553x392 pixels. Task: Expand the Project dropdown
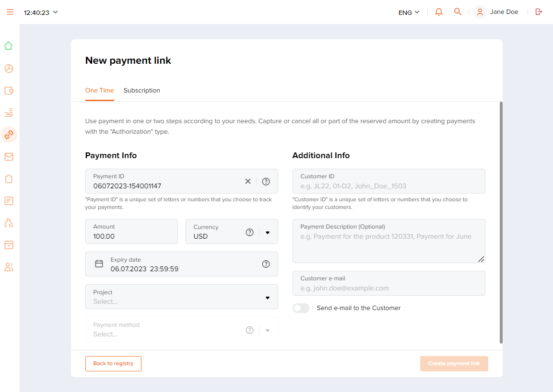point(182,297)
